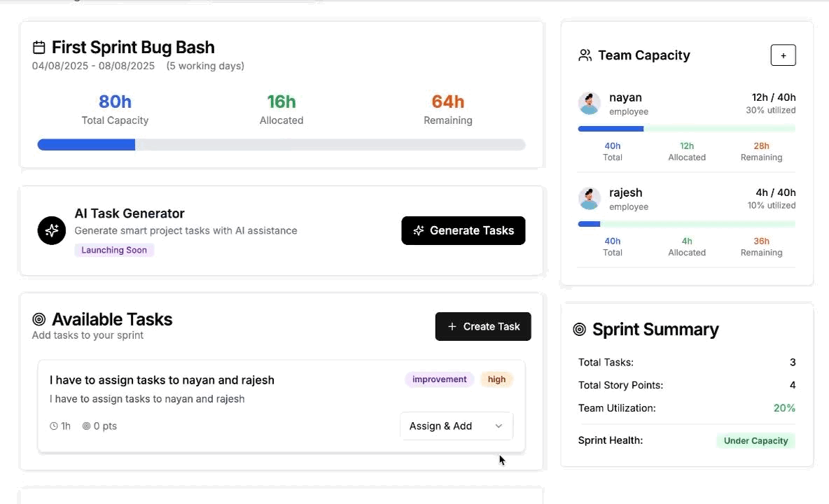
Task: Click the sprint date range 04/08/2025 - 08/08/2025
Action: [x=93, y=66]
